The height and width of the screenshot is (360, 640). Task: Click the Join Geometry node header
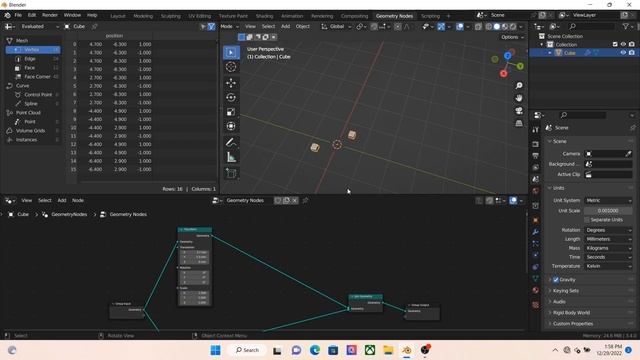click(365, 297)
